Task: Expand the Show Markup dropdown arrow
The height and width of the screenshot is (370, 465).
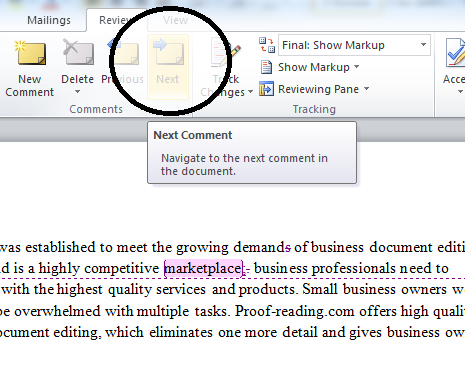Action: pos(356,67)
